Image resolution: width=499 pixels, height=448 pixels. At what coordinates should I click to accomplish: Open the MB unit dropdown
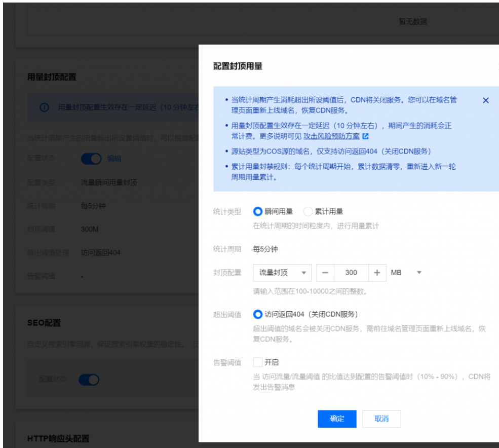(406, 273)
